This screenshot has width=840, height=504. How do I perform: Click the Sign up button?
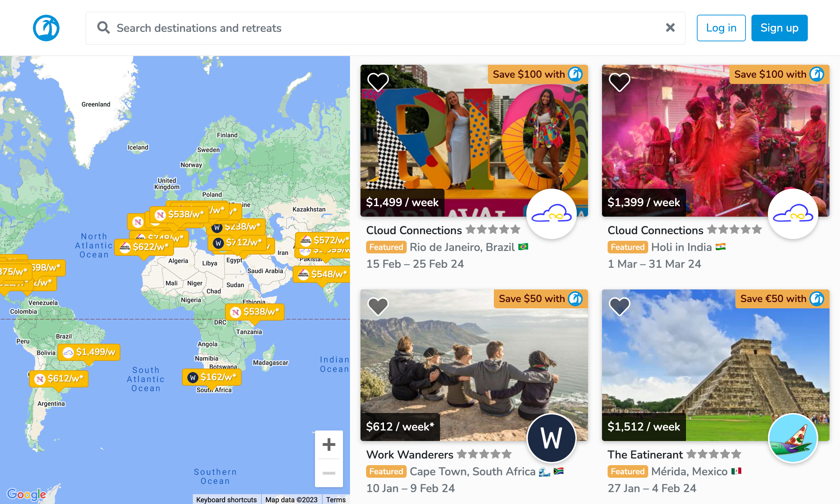tap(779, 28)
